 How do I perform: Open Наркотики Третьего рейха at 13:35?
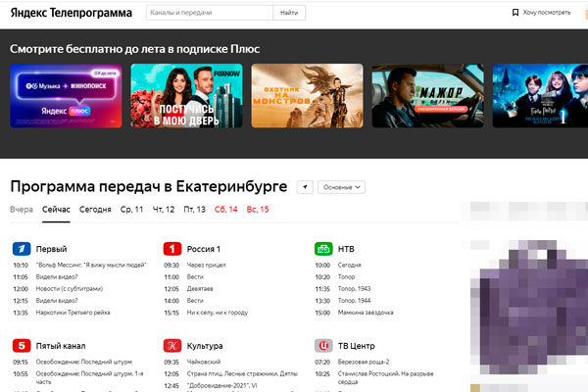(73, 313)
